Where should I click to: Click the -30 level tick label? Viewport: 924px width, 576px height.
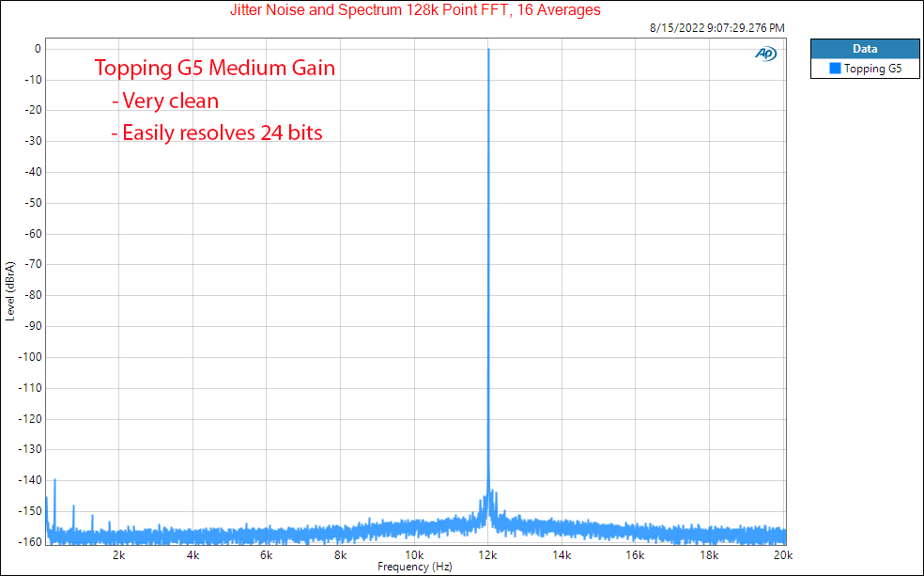(x=33, y=141)
